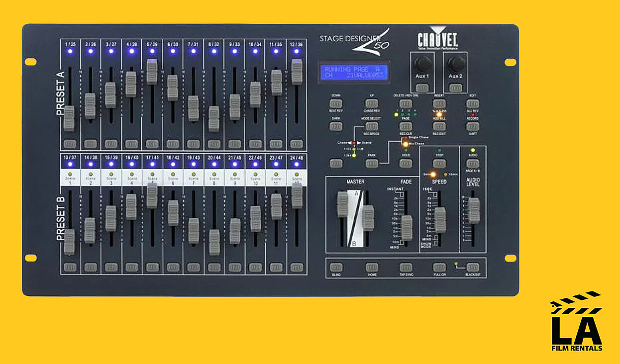Image resolution: width=620 pixels, height=364 pixels.
Task: Push the STEP button above SPEED
Action: [x=439, y=163]
